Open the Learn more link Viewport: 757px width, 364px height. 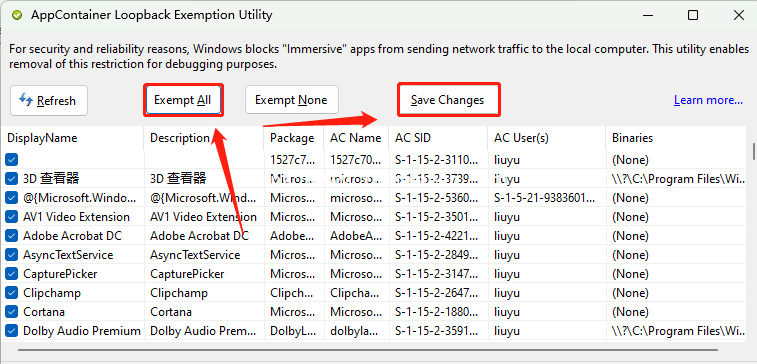[x=708, y=100]
